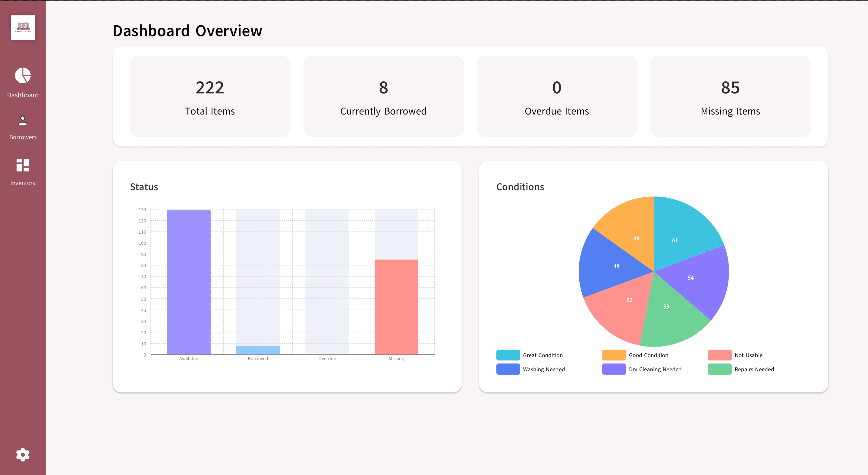Viewport: 868px width, 475px height.
Task: Select the Currently Borrowed card
Action: [383, 96]
